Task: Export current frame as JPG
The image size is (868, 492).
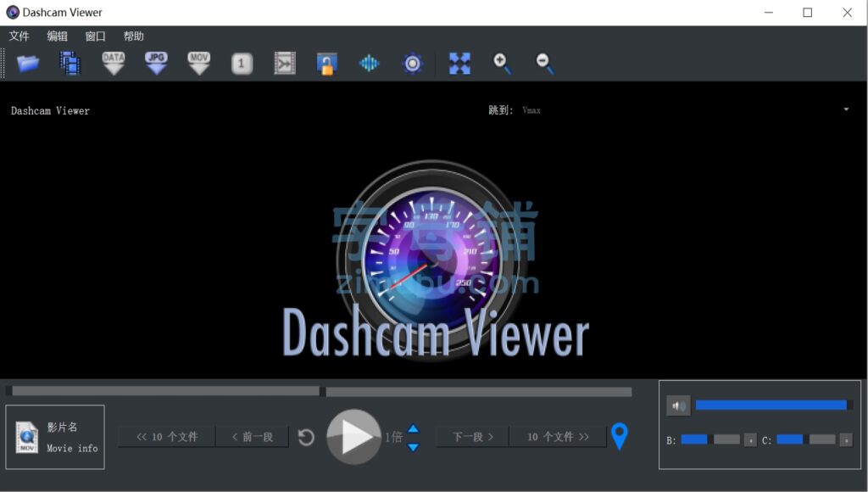Action: click(x=156, y=63)
